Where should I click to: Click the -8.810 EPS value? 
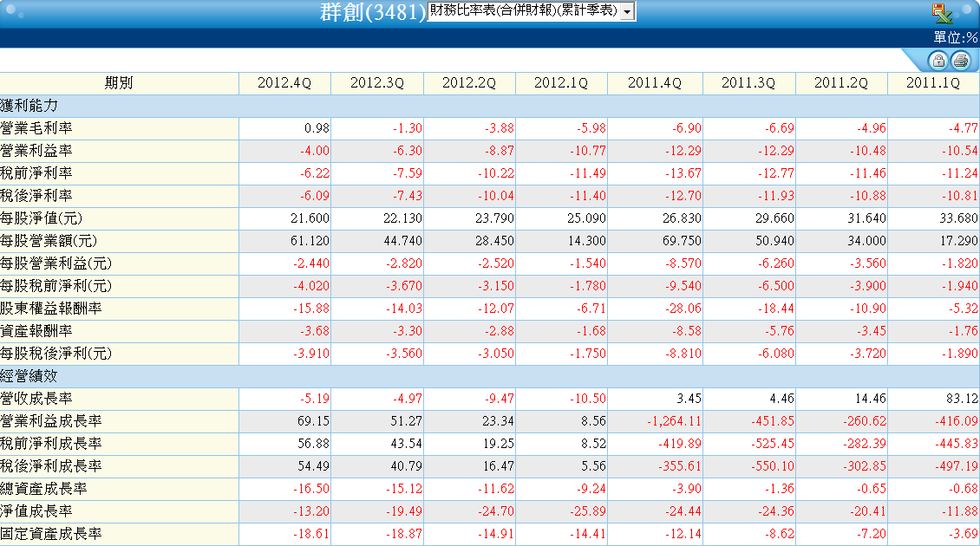(x=682, y=354)
